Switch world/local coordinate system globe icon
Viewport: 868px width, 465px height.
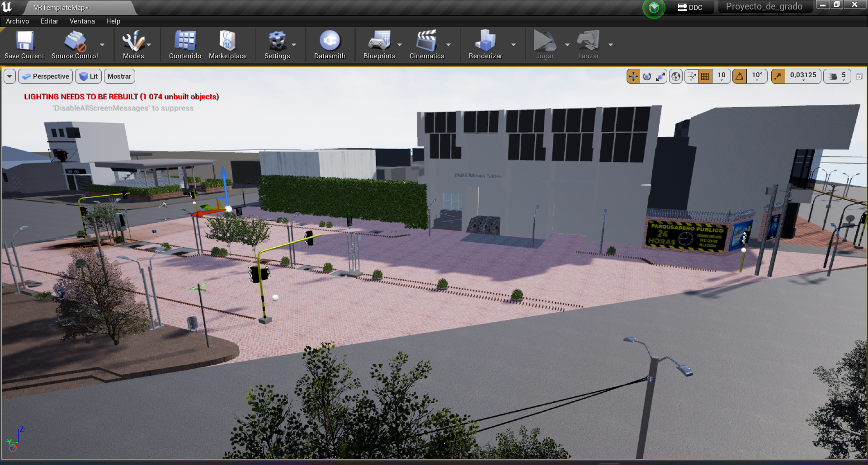(x=676, y=76)
